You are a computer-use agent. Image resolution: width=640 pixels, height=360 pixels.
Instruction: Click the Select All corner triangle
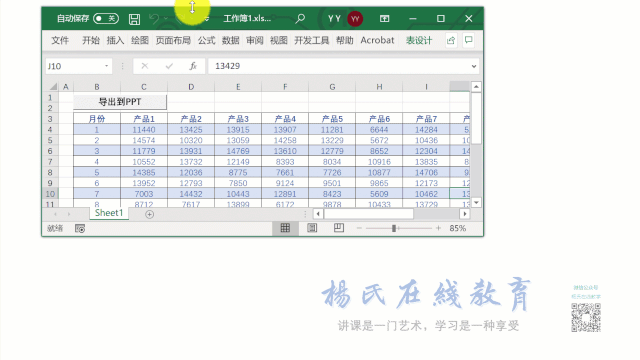click(x=53, y=87)
